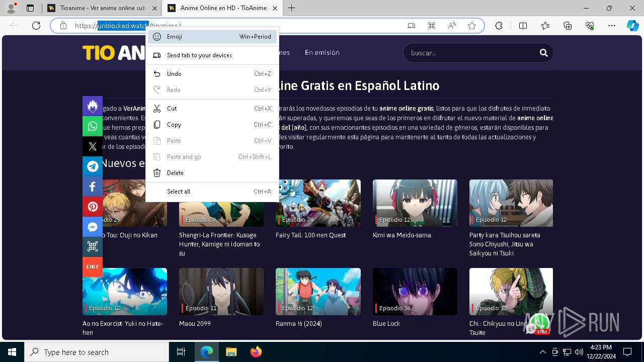This screenshot has height=362, width=644.
Task: Open Collections icon in toolbar
Action: click(568, 26)
